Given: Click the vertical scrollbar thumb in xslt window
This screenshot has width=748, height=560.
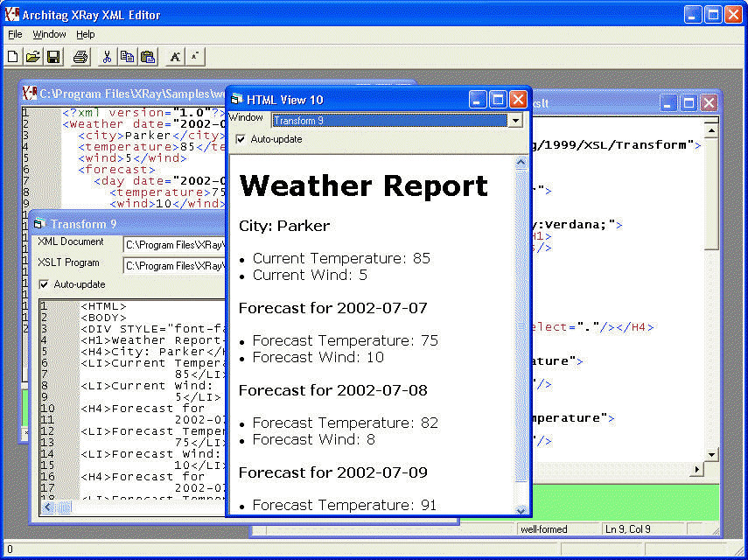Looking at the screenshot, I should click(x=711, y=193).
